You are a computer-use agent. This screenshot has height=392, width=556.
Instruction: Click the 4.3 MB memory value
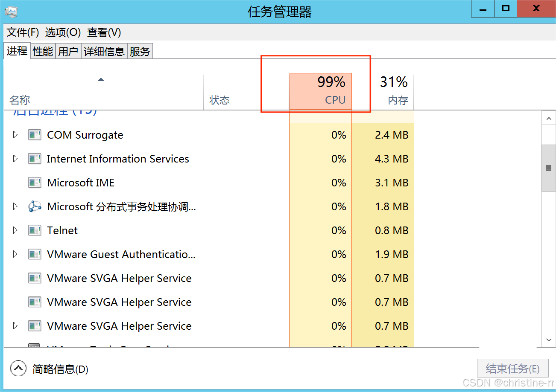click(x=392, y=159)
